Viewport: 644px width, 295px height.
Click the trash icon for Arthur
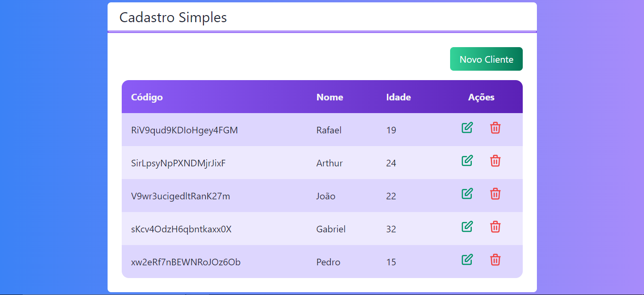point(495,160)
